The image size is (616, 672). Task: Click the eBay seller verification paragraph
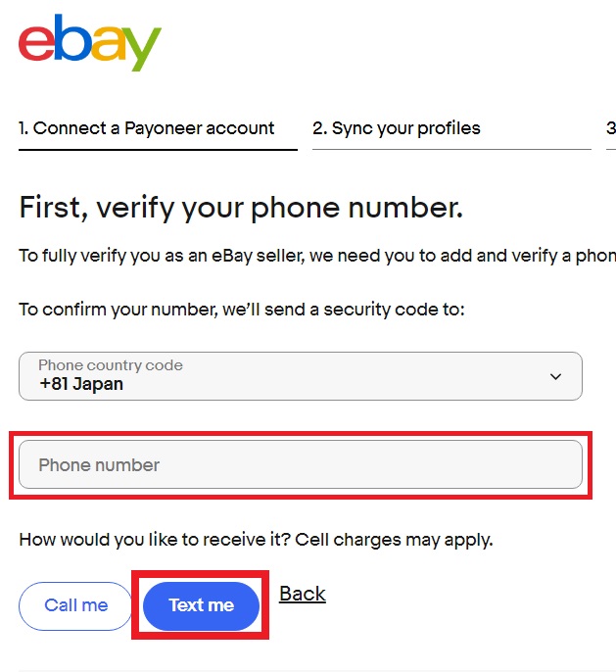(317, 256)
